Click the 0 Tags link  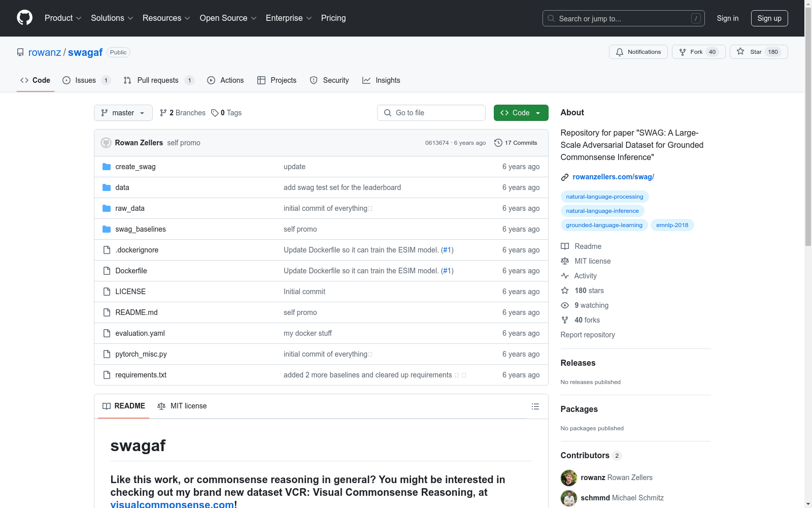(x=226, y=113)
